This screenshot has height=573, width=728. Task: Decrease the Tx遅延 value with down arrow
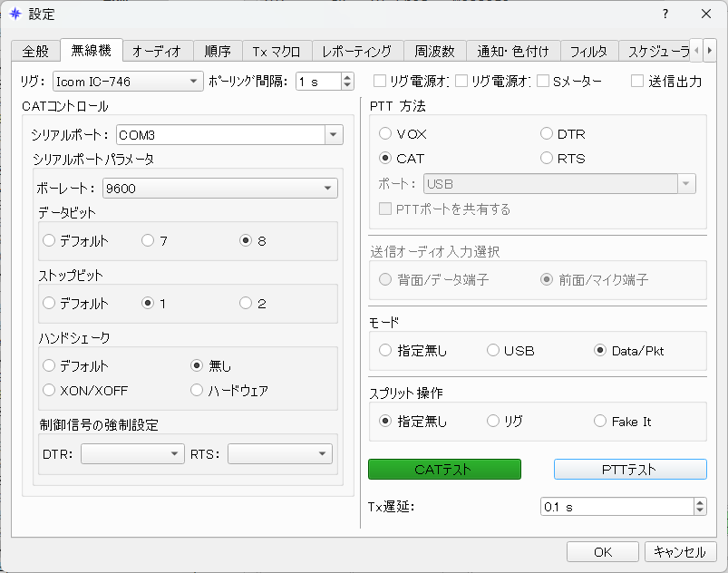click(x=699, y=511)
